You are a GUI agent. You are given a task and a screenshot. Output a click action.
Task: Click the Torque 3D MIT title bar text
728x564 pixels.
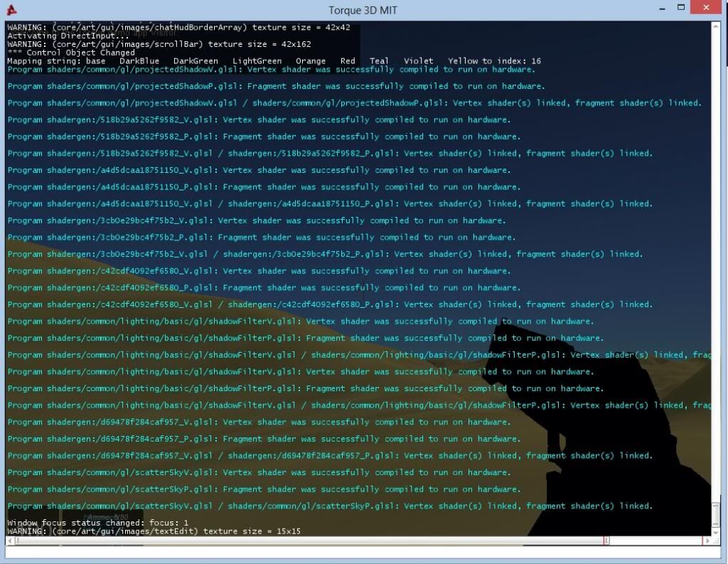coord(364,10)
